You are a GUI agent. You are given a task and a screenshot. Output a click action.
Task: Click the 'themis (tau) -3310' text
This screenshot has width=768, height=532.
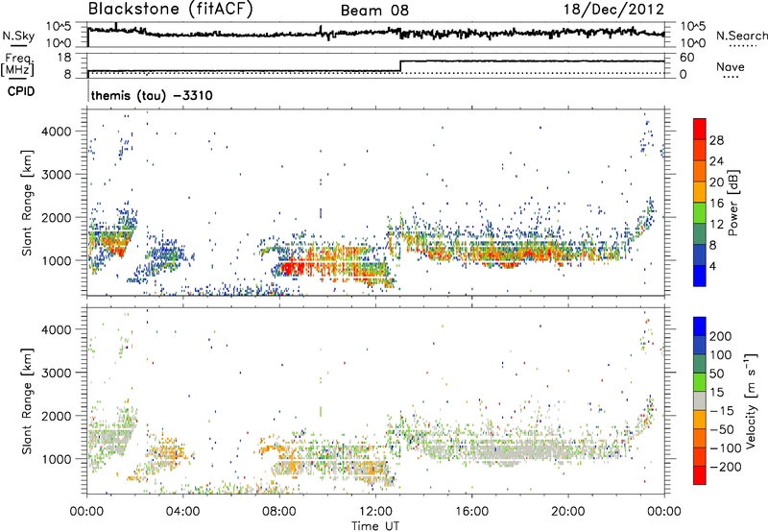(152, 95)
